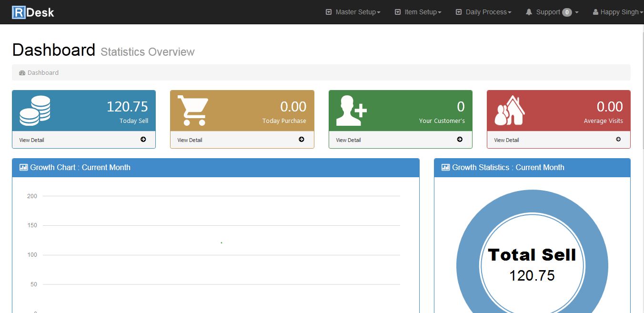This screenshot has width=644, height=313.
Task: Click the 0.00 Average Visits value
Action: click(x=610, y=107)
